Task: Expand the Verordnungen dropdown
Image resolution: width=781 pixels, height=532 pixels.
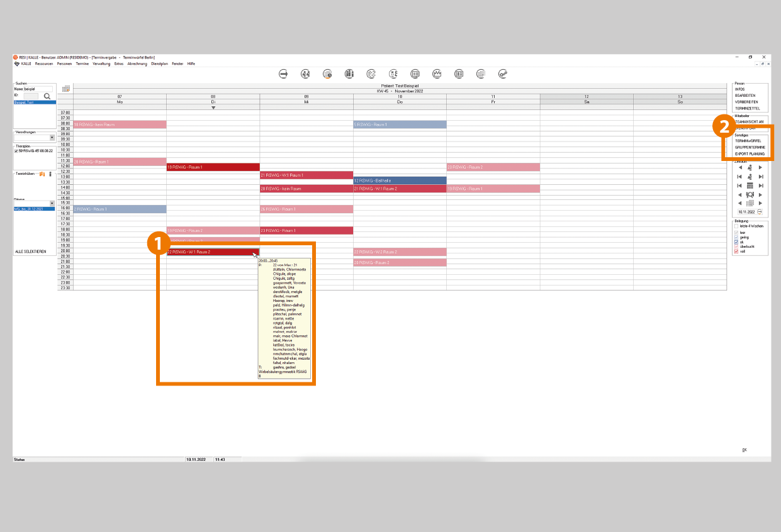Action: [52, 138]
